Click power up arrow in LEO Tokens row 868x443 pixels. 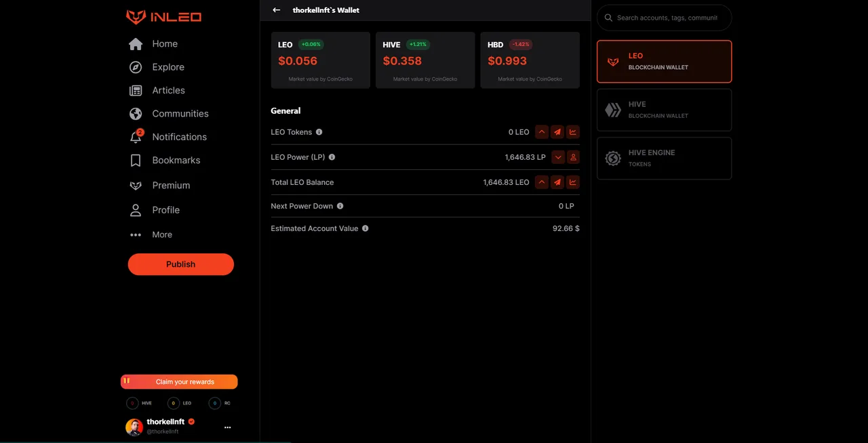pos(542,132)
